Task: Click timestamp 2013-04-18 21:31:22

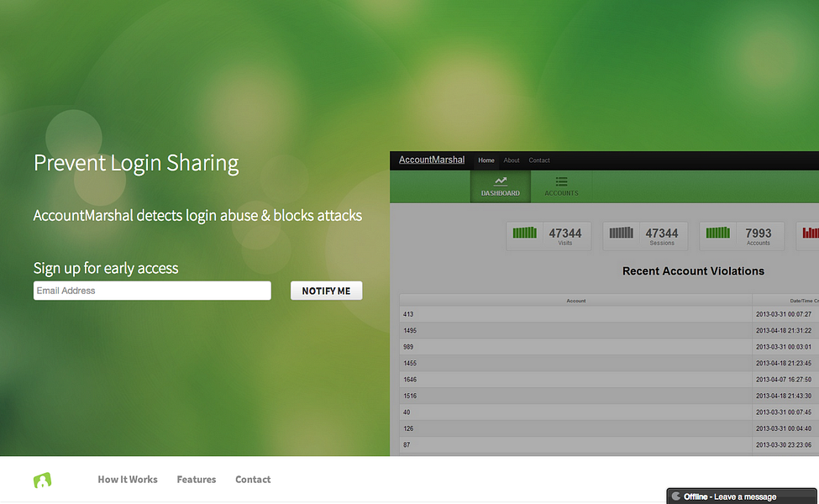Action: (784, 331)
